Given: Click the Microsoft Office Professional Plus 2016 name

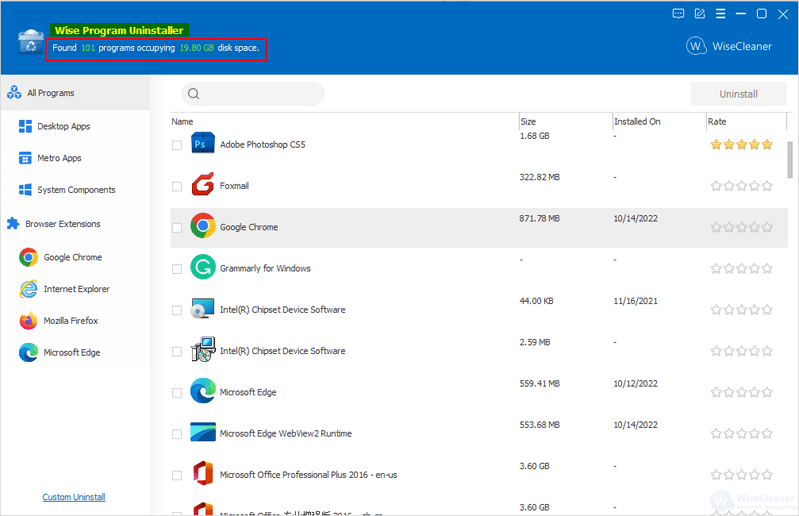Looking at the screenshot, I should (x=308, y=475).
